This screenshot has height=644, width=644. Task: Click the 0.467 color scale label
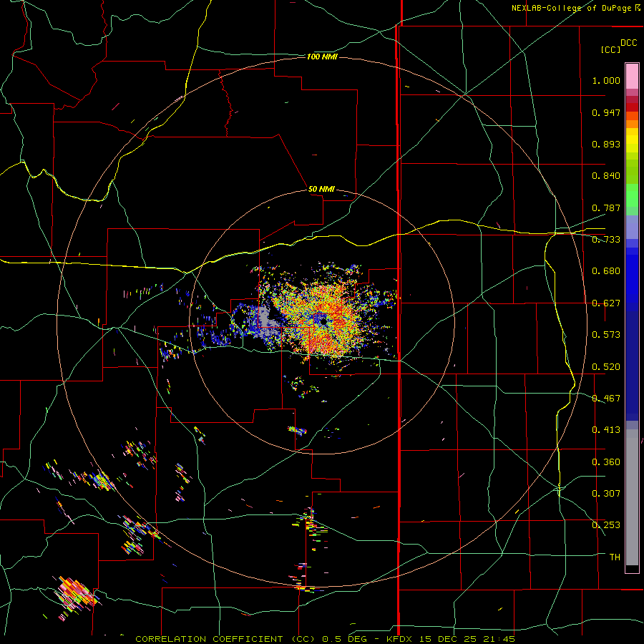click(606, 399)
